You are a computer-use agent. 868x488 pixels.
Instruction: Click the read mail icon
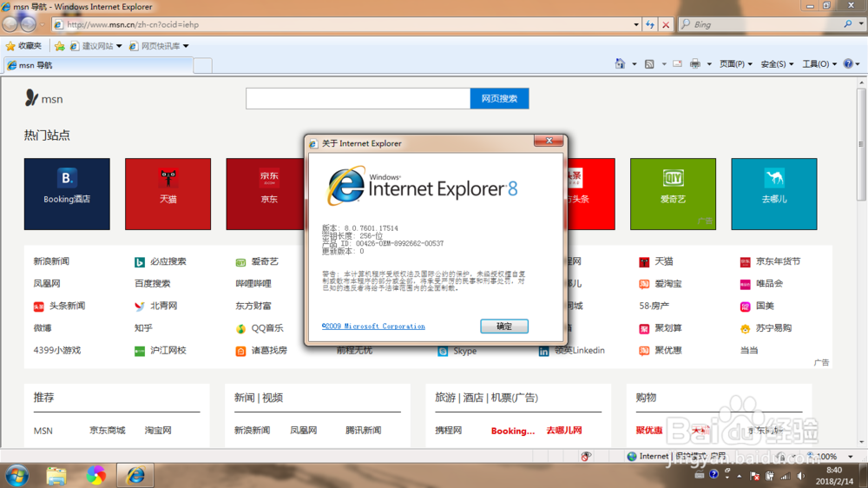click(678, 63)
